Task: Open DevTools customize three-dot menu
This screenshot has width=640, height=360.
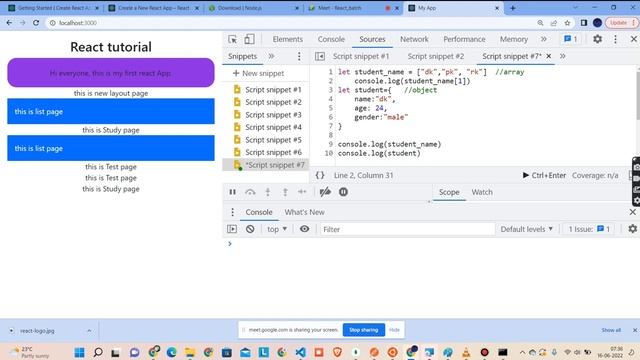Action: click(615, 39)
